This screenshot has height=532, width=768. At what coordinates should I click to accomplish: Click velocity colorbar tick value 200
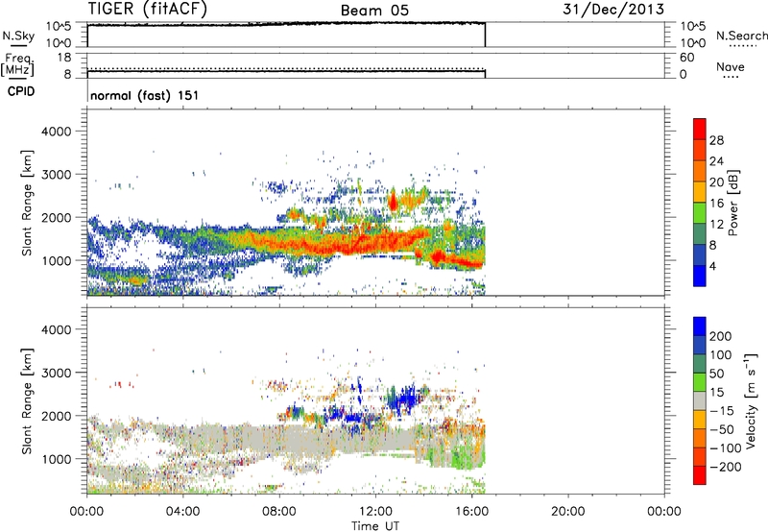pyautogui.click(x=721, y=336)
